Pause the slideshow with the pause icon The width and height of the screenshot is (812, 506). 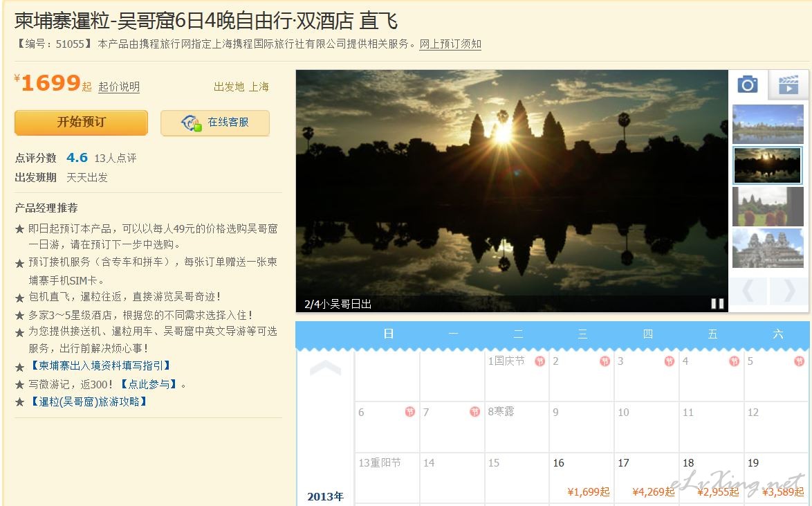(x=717, y=303)
